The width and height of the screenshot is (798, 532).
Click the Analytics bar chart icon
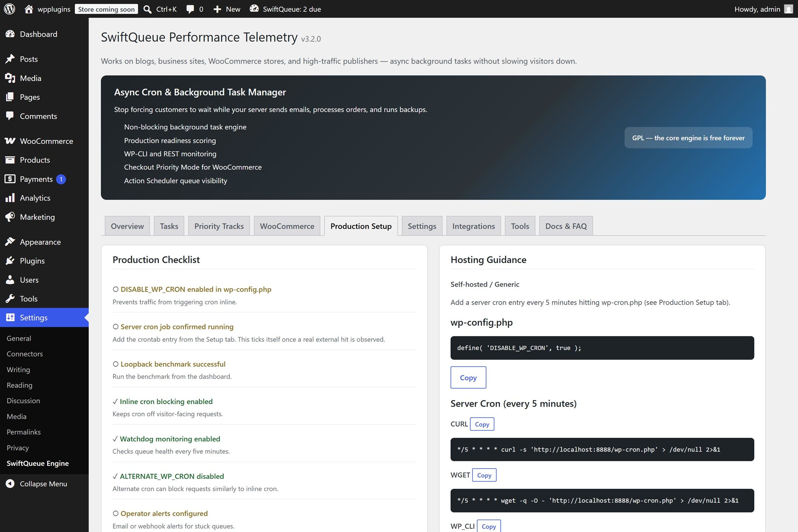click(x=10, y=198)
